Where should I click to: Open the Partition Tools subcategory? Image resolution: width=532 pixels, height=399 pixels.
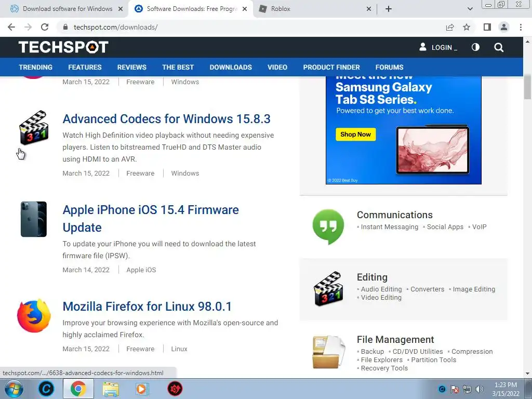click(434, 360)
